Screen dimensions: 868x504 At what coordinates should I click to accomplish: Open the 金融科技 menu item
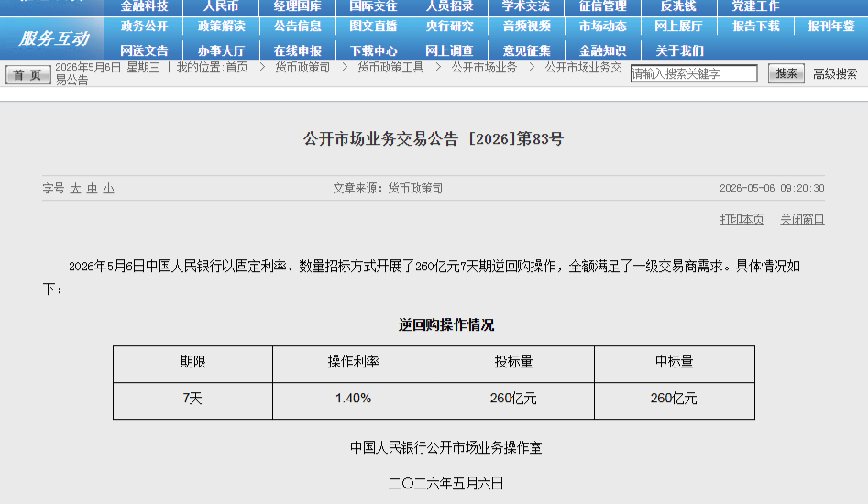point(144,6)
